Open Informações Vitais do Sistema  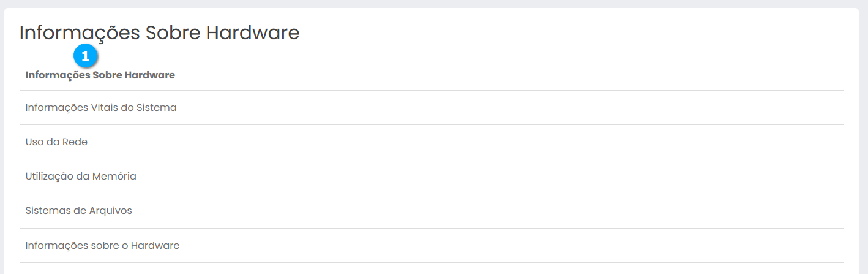coord(101,108)
